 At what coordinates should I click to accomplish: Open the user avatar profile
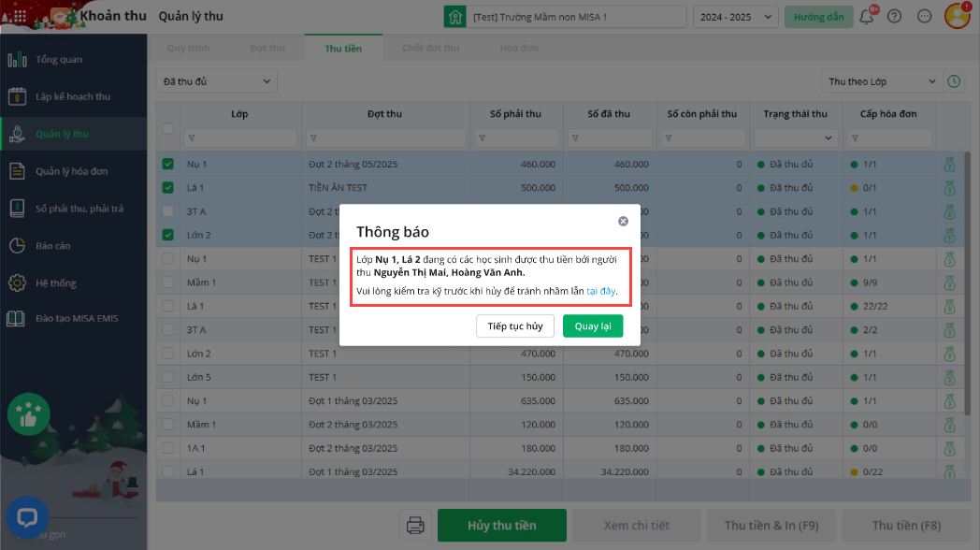(x=957, y=16)
